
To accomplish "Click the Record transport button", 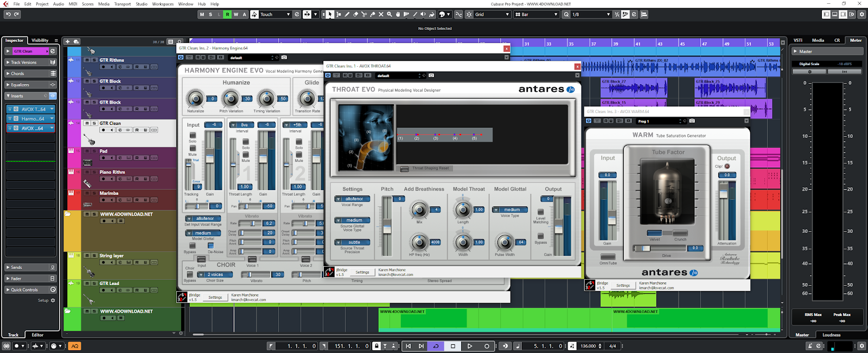I will 487,346.
